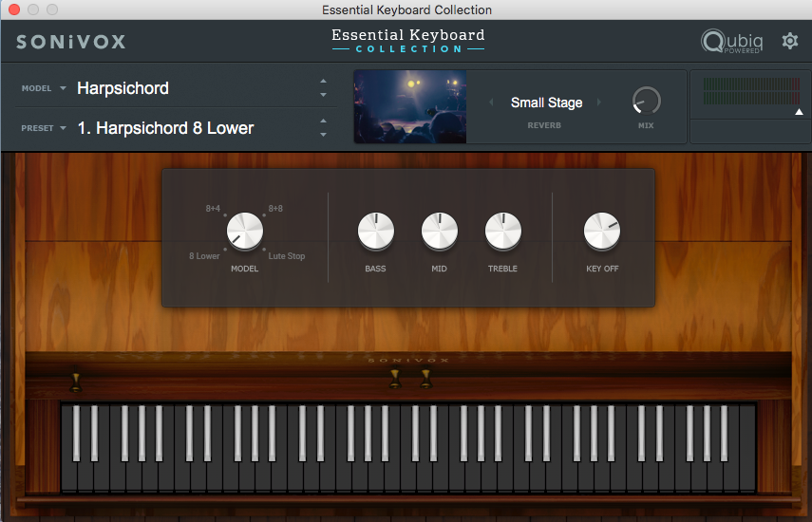
Task: Select the 8+8 model position
Action: coord(276,208)
